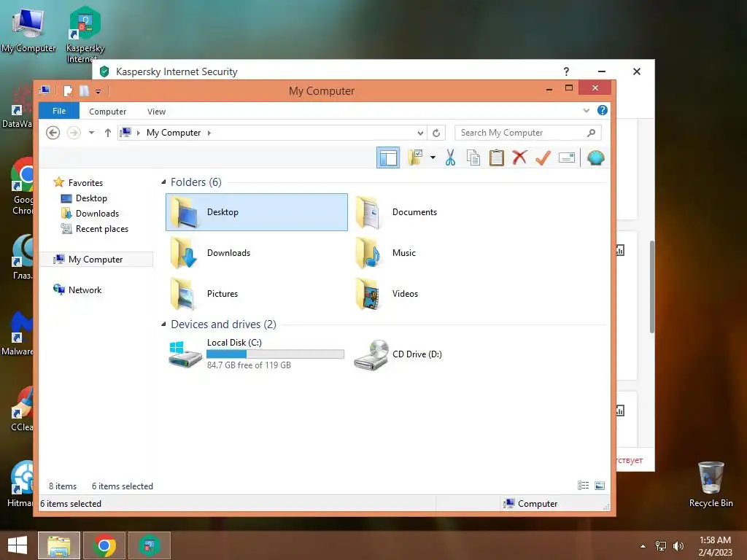
Task: Toggle the preview pane layout button
Action: (x=388, y=157)
